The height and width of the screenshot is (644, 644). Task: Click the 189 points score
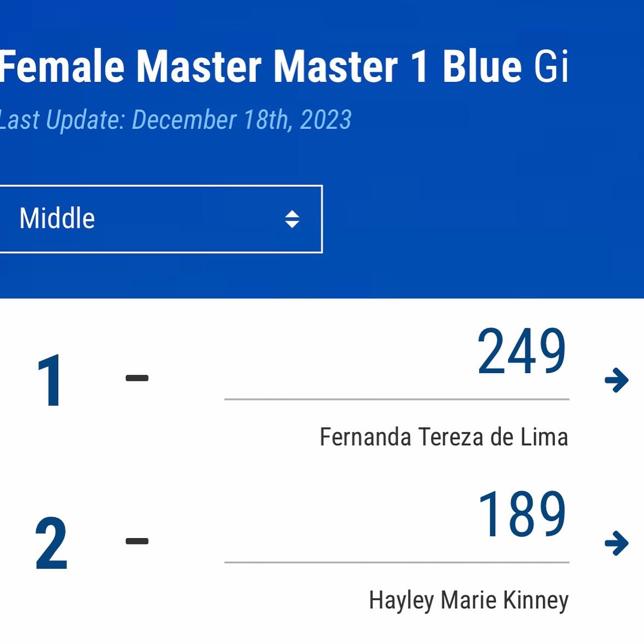tap(522, 515)
